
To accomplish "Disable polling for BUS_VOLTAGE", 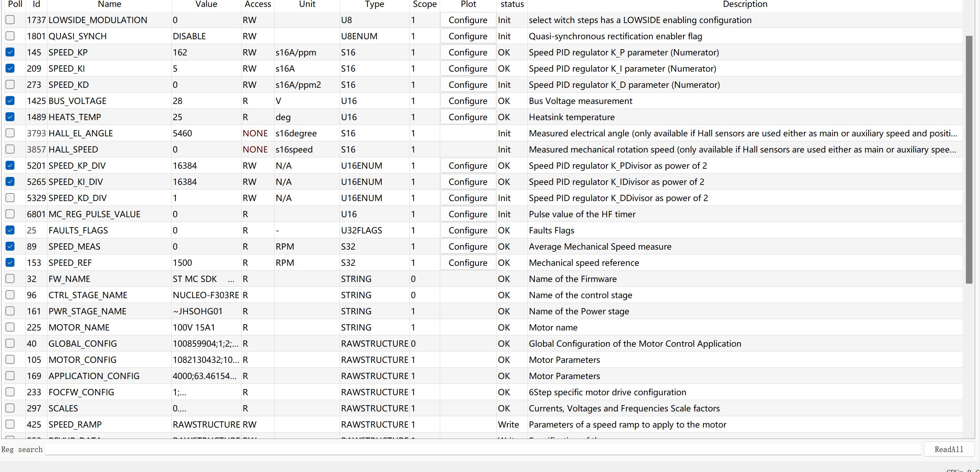I will click(x=10, y=101).
